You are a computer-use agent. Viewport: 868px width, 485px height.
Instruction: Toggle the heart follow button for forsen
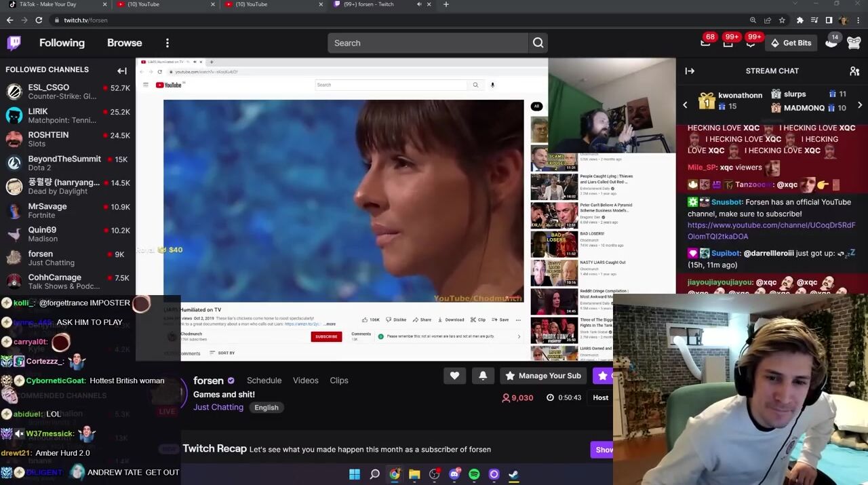click(454, 375)
